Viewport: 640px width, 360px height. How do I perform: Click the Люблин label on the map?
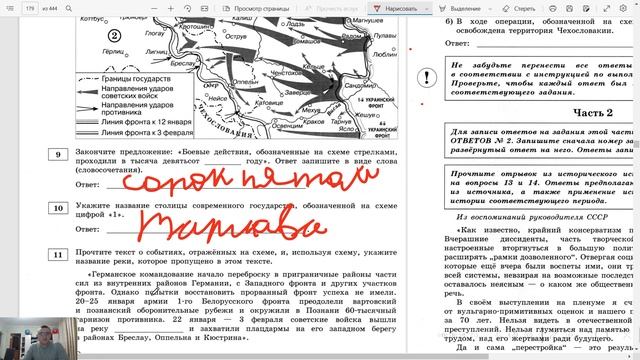(x=385, y=54)
